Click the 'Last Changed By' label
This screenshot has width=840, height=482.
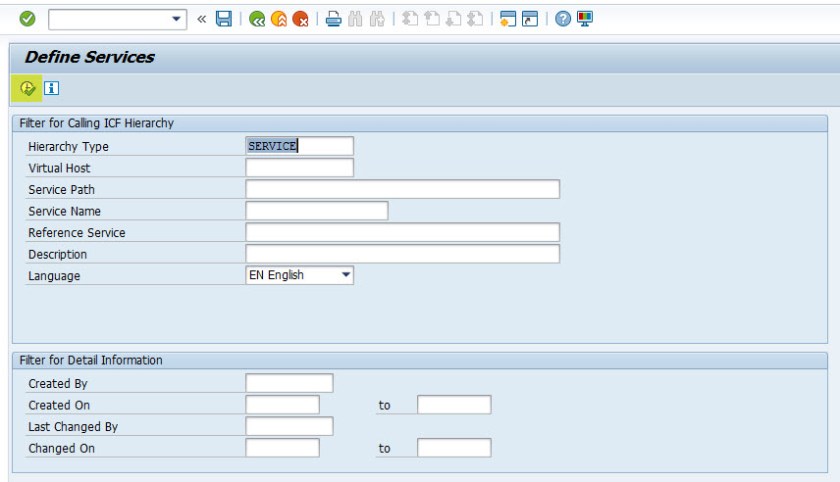point(73,427)
